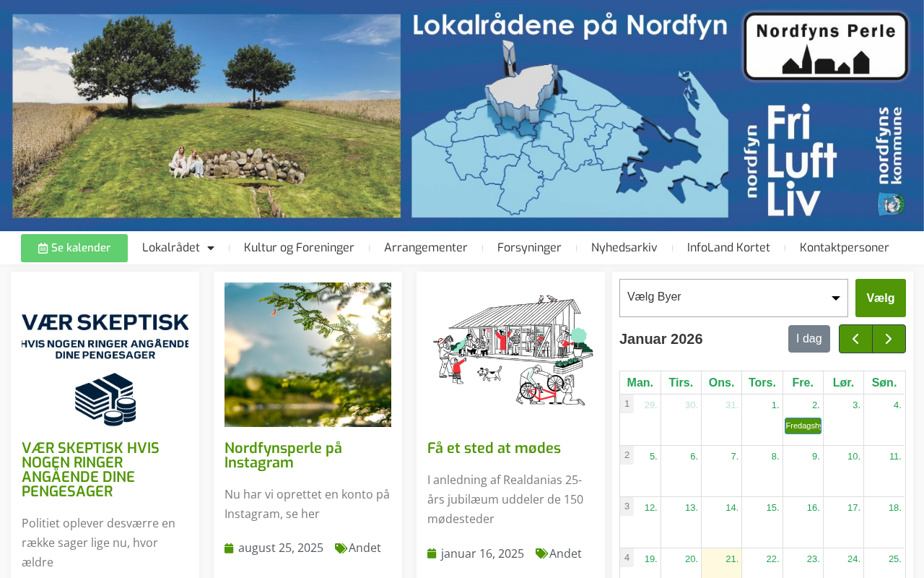Select highlighted January 21 in the calendar

click(x=732, y=559)
